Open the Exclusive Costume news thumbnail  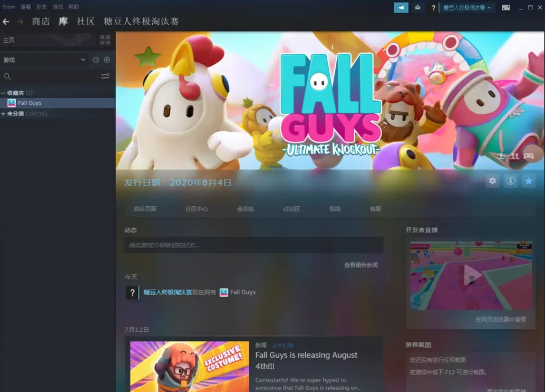click(190, 367)
